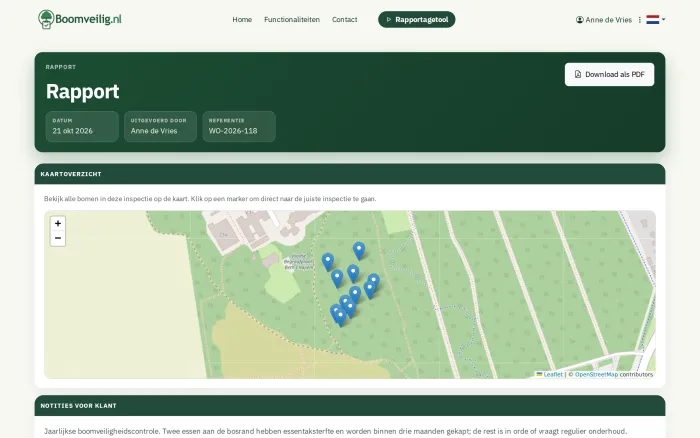Click the PDF file icon in download button

(578, 74)
